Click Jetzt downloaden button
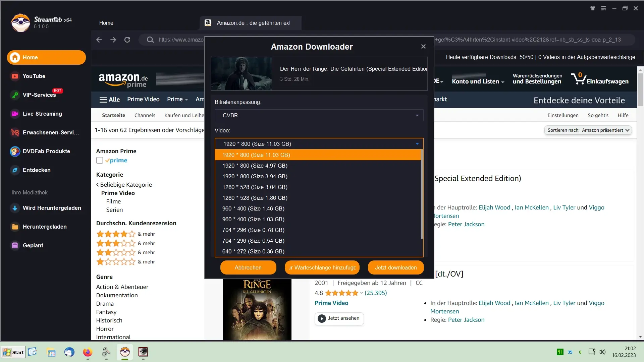 click(x=396, y=267)
